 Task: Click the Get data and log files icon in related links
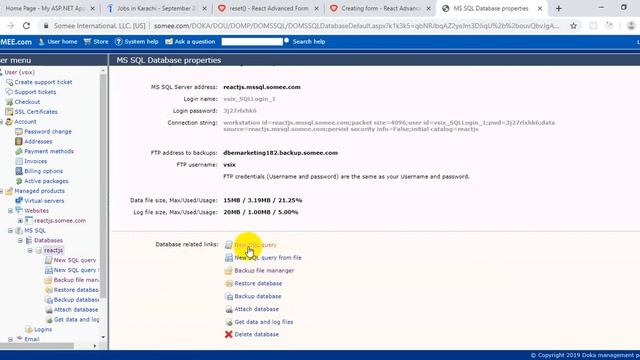point(229,322)
